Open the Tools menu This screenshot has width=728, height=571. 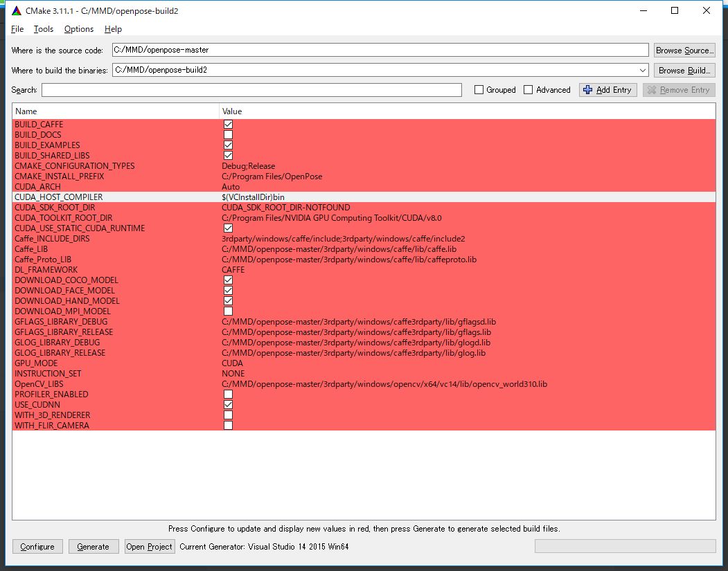point(43,29)
